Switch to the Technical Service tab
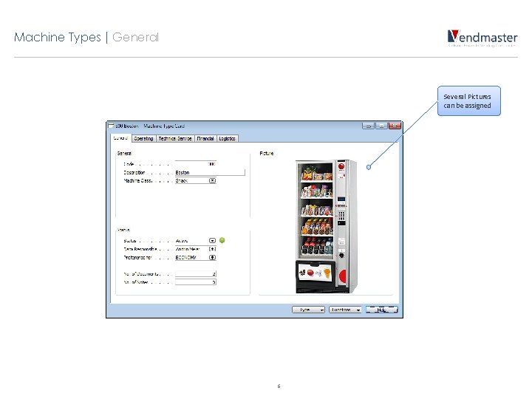532x399 pixels. pyautogui.click(x=175, y=138)
